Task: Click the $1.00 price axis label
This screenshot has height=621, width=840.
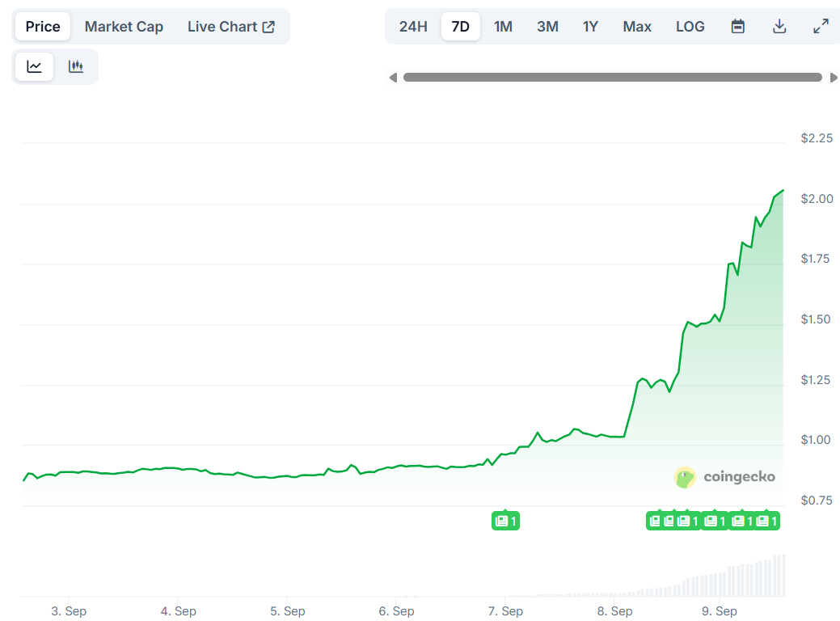Action: tap(816, 440)
